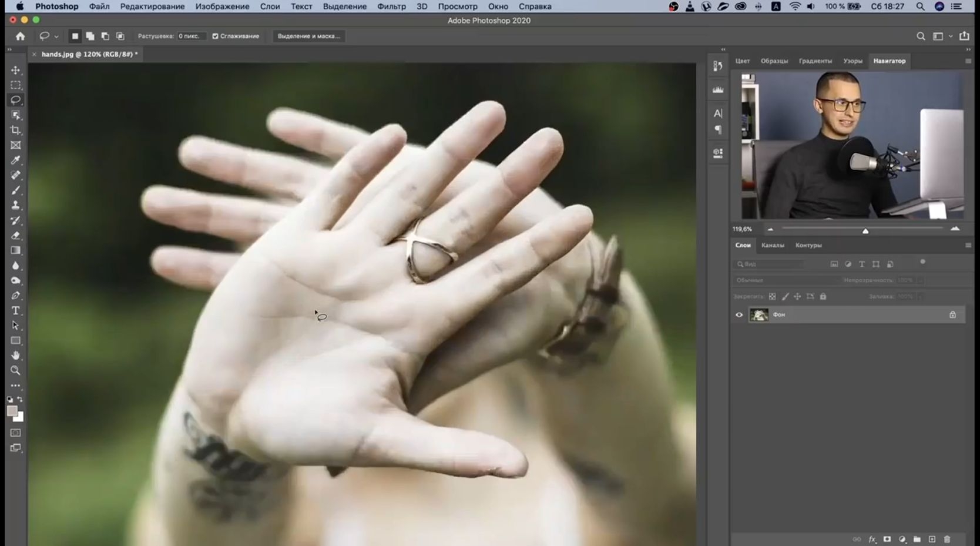Viewport: 980px width, 546px height.
Task: Open the Lasso tool preset dropdown
Action: tap(56, 36)
